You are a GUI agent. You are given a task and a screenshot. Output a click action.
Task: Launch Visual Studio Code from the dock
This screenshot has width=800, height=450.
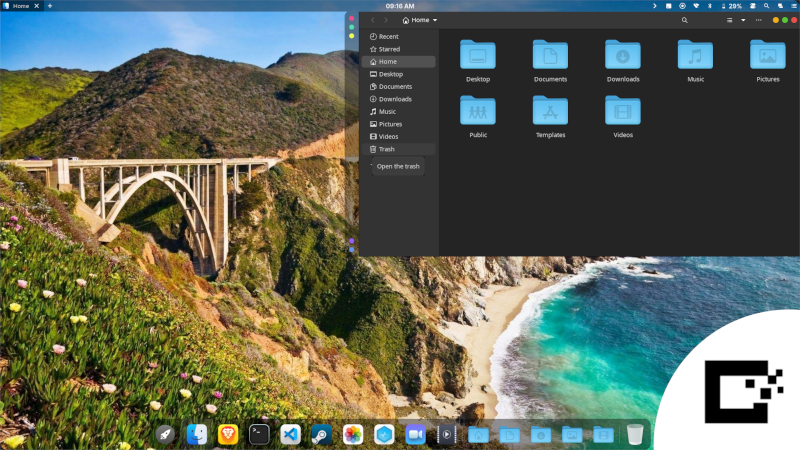point(290,434)
